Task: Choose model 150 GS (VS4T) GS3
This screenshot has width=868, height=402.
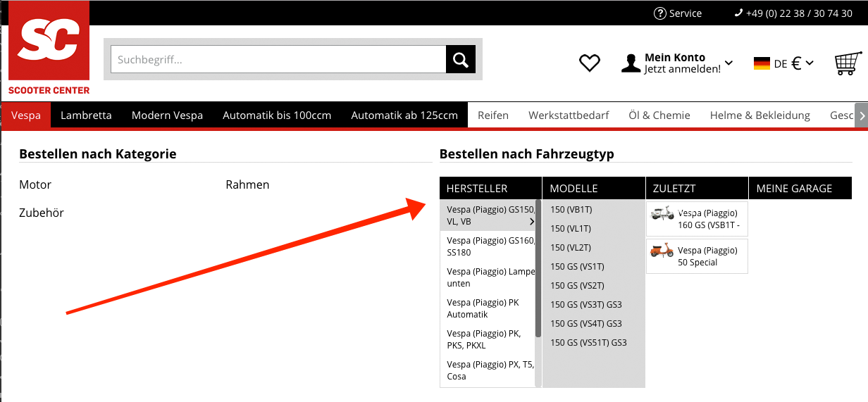Action: (586, 324)
